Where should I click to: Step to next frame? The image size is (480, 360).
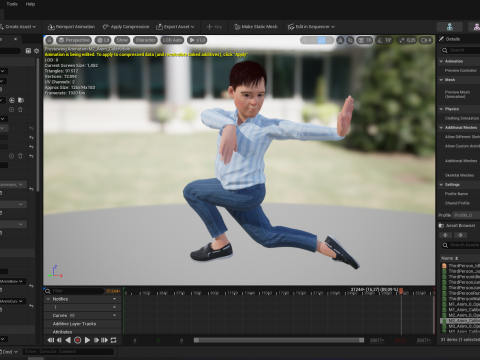pyautogui.click(x=96, y=340)
